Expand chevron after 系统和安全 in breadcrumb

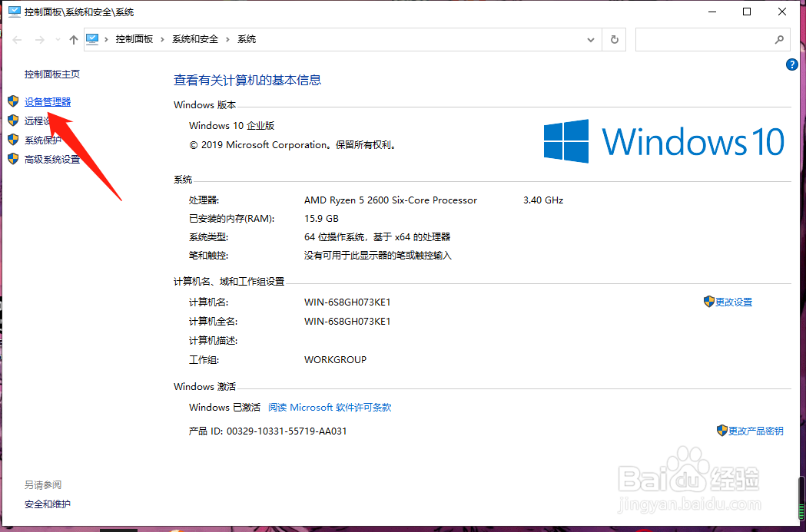click(227, 40)
